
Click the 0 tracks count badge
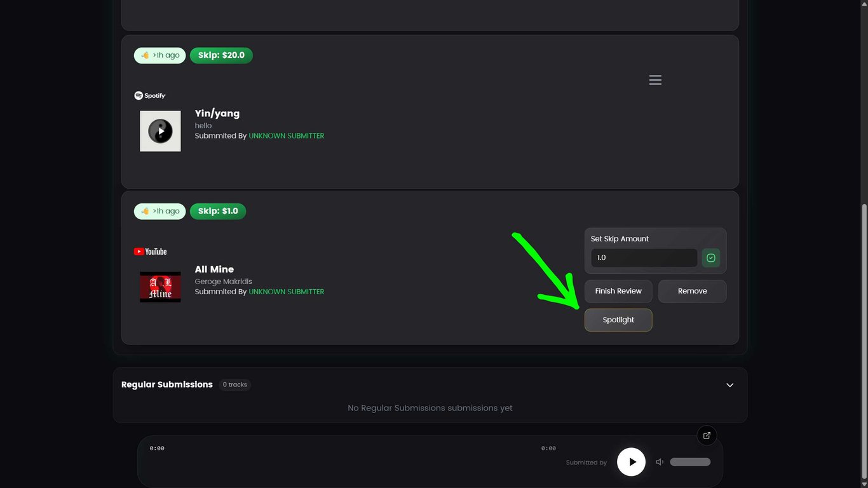(x=234, y=385)
